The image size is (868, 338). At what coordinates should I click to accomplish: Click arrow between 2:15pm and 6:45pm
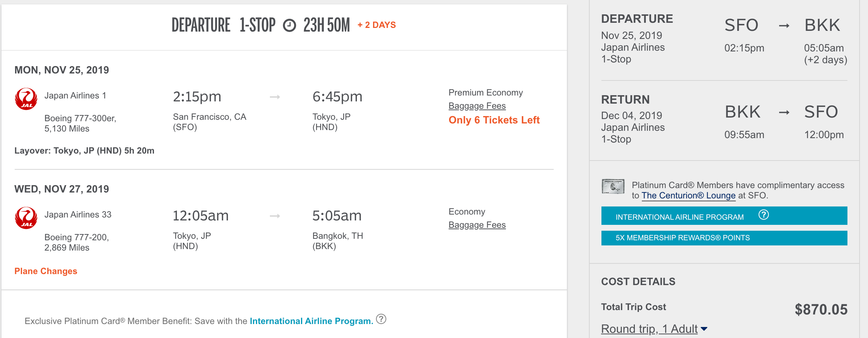[x=275, y=97]
